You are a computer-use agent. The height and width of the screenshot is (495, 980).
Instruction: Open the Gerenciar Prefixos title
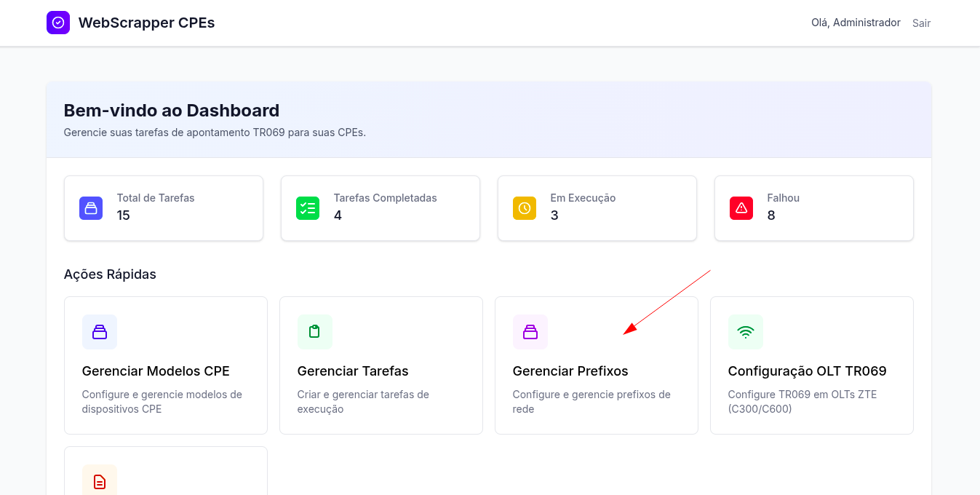[570, 371]
